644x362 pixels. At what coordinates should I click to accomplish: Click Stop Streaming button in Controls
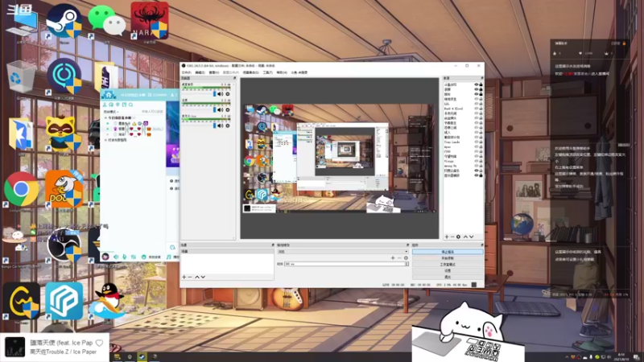click(x=448, y=252)
